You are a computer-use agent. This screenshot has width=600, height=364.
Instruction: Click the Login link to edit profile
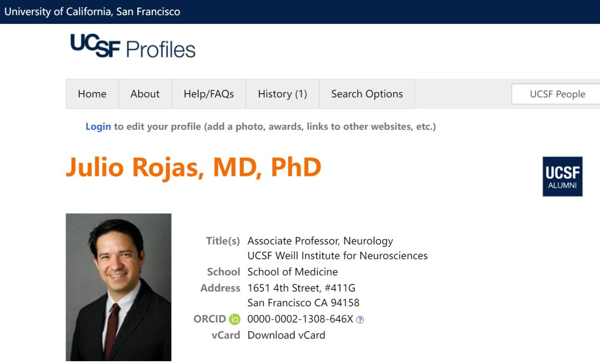[98, 127]
